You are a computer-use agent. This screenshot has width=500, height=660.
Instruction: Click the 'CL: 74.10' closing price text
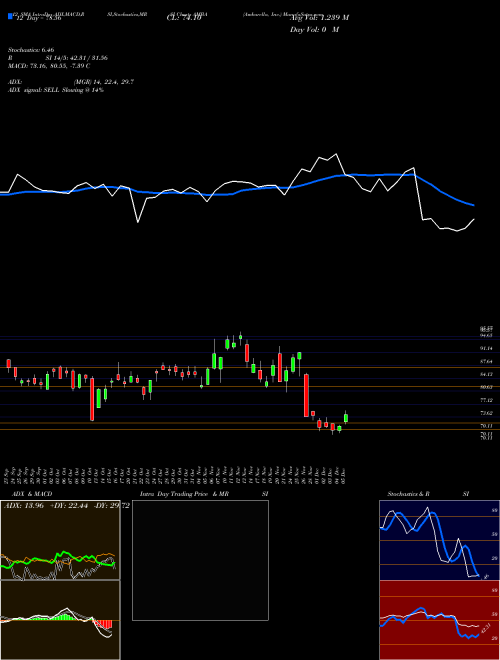pyautogui.click(x=184, y=18)
